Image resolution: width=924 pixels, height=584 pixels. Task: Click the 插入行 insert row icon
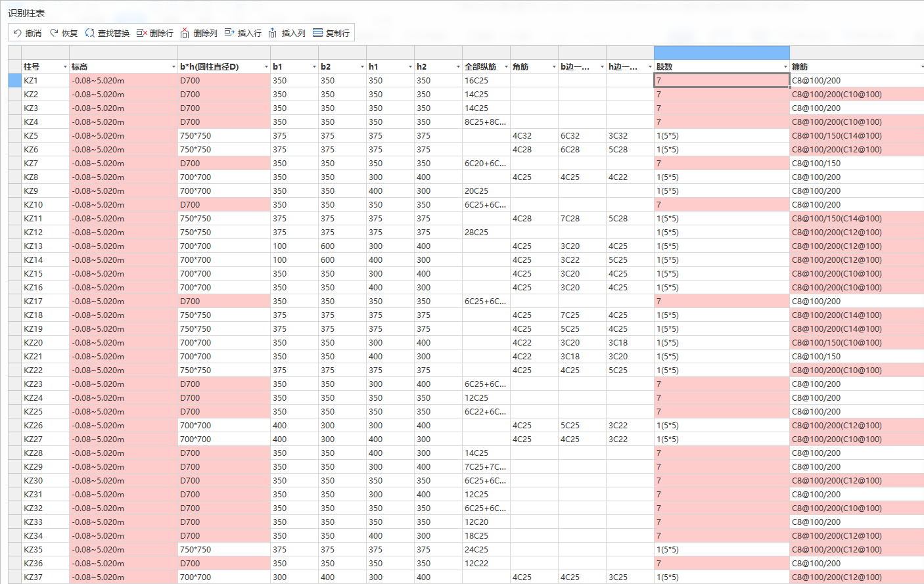click(229, 33)
